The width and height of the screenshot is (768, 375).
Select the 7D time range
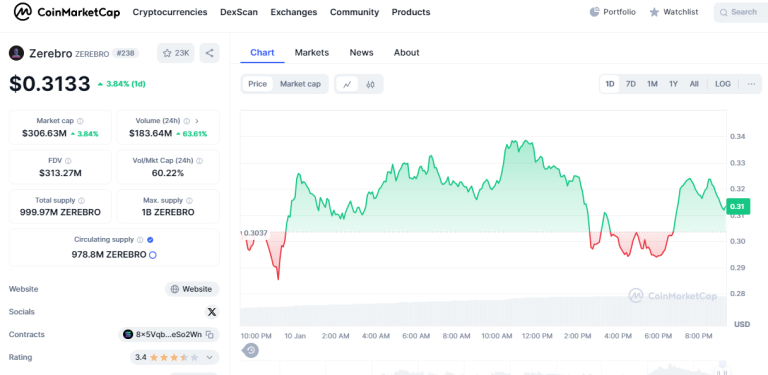tap(631, 84)
